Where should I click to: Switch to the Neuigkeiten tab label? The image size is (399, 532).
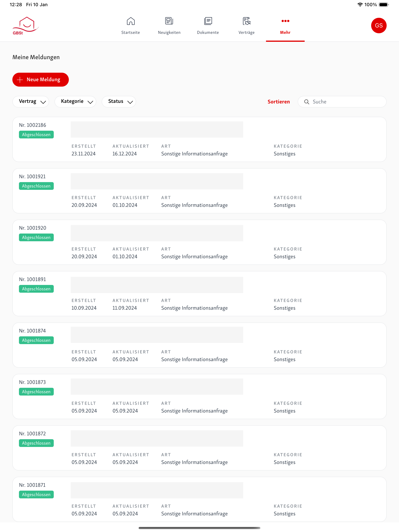pyautogui.click(x=169, y=32)
